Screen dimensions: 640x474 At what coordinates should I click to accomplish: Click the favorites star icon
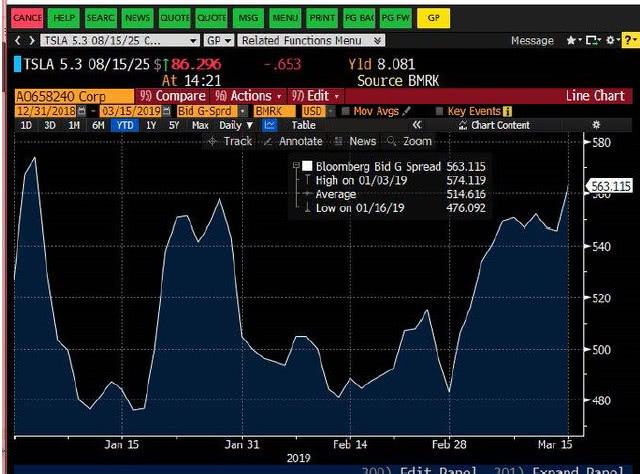click(x=571, y=40)
